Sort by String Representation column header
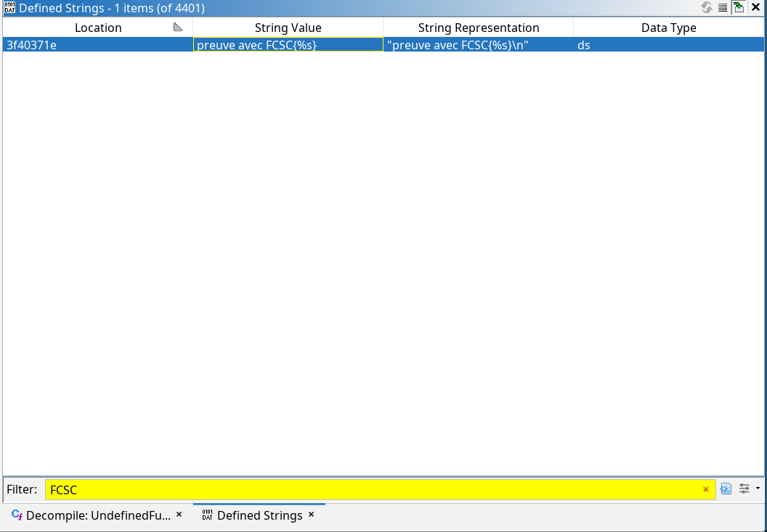This screenshot has width=767, height=532. [479, 28]
